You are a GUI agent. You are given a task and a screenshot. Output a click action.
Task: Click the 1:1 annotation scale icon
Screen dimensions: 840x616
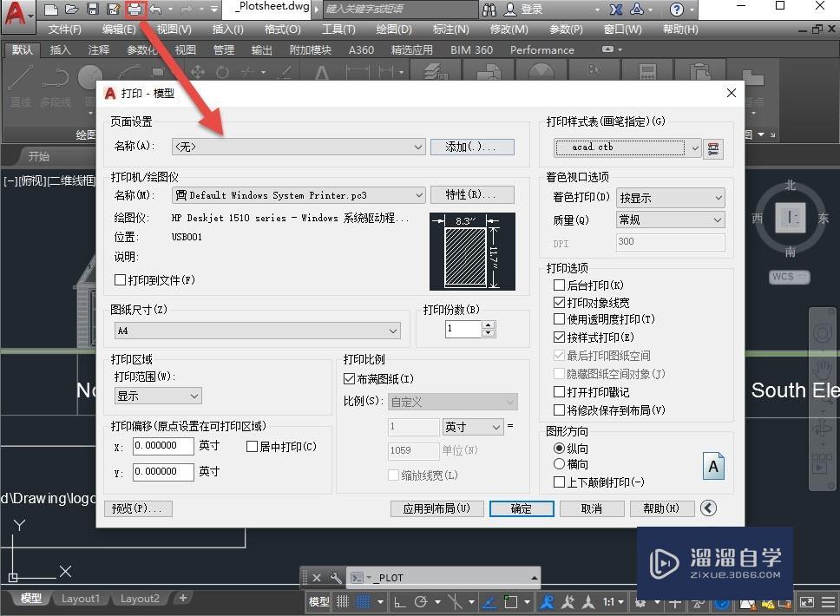[610, 601]
